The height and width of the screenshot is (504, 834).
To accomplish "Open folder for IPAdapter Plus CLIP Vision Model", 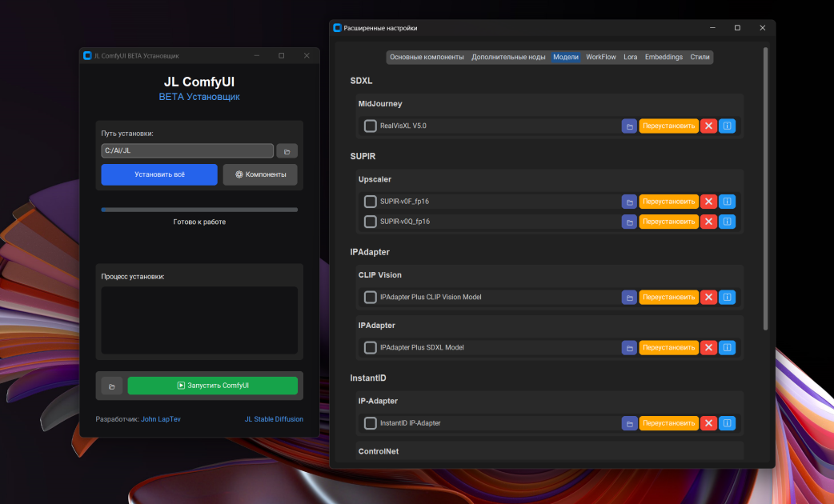I will pyautogui.click(x=629, y=297).
